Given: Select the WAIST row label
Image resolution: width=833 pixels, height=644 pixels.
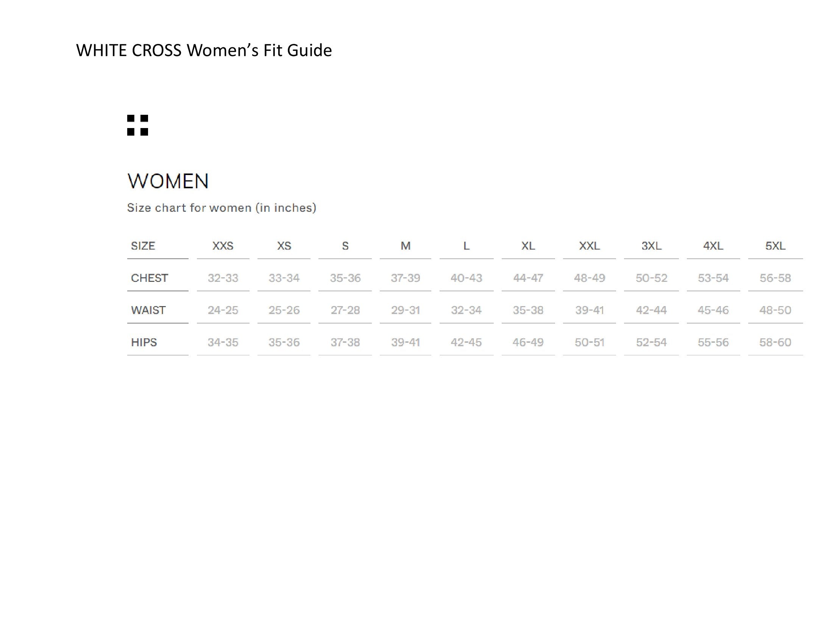Looking at the screenshot, I should (x=148, y=310).
